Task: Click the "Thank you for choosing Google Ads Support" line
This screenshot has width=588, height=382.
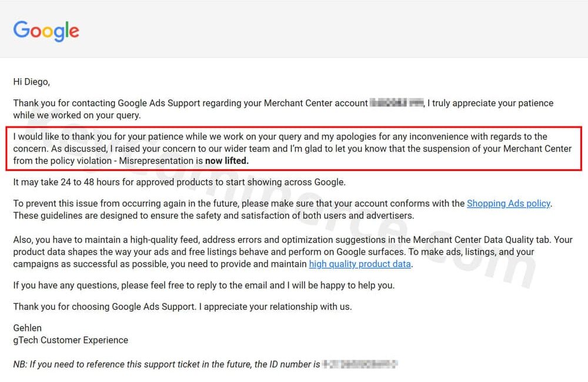Action: [x=182, y=307]
